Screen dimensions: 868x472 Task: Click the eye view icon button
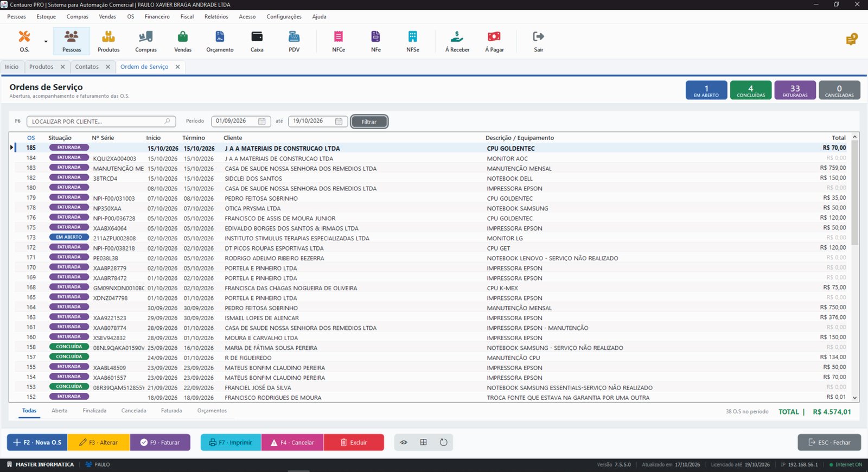404,442
